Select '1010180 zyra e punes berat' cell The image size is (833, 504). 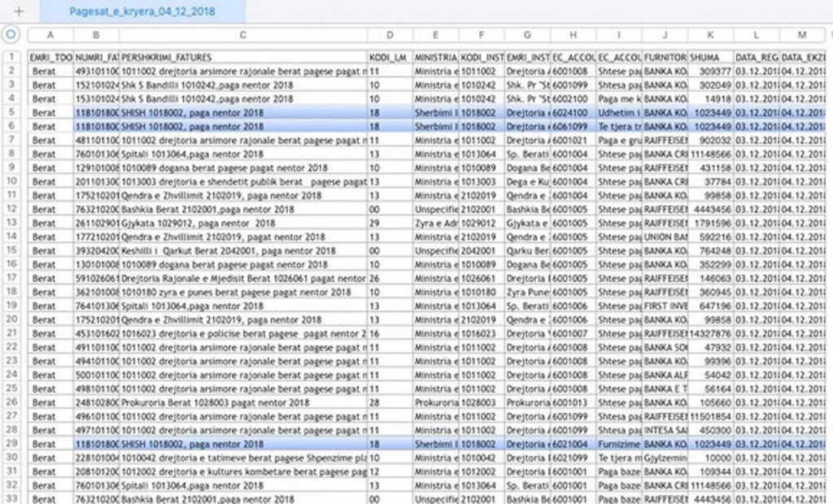242,292
